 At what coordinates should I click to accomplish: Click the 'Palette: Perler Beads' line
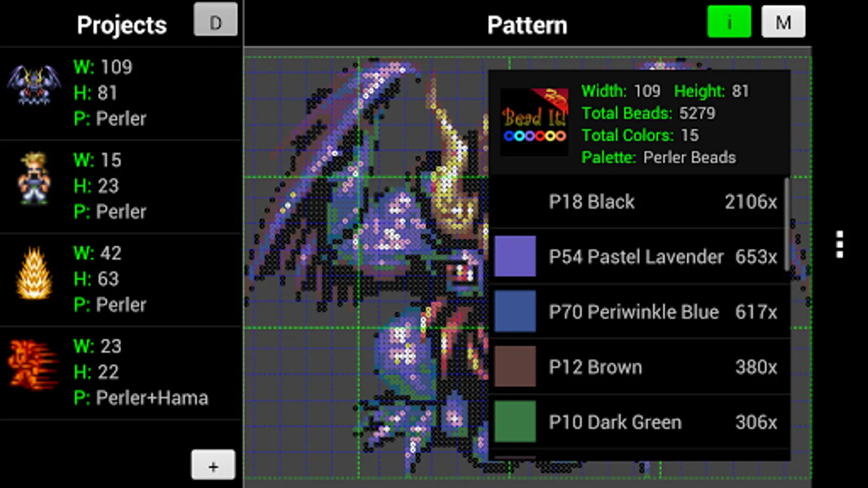point(659,157)
